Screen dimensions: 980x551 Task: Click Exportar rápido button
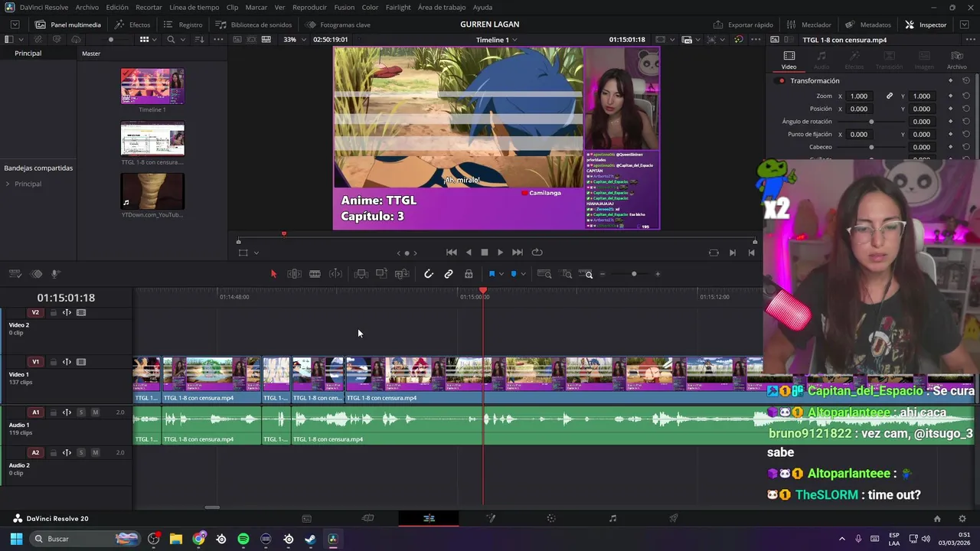pos(743,24)
